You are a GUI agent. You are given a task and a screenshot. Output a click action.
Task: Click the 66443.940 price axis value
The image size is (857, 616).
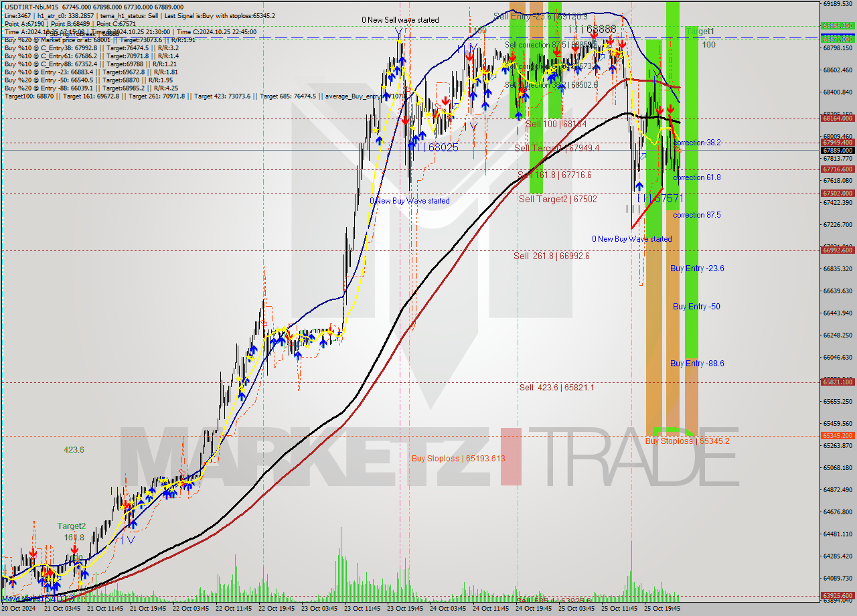tap(838, 313)
